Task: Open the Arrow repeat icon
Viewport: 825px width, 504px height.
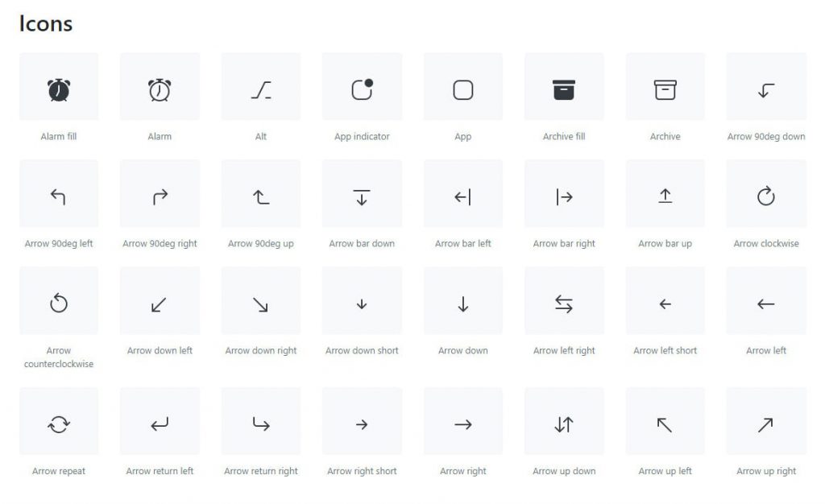Action: point(58,424)
